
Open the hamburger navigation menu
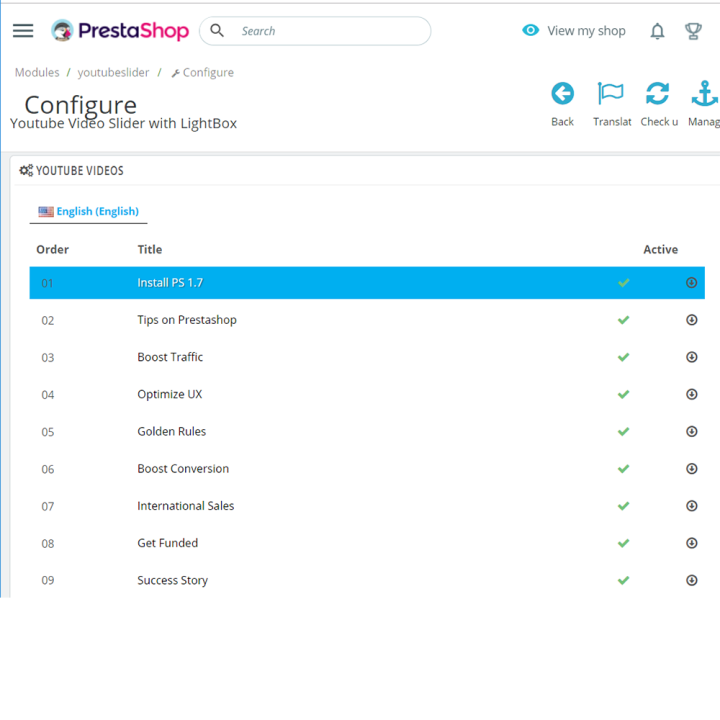click(23, 31)
